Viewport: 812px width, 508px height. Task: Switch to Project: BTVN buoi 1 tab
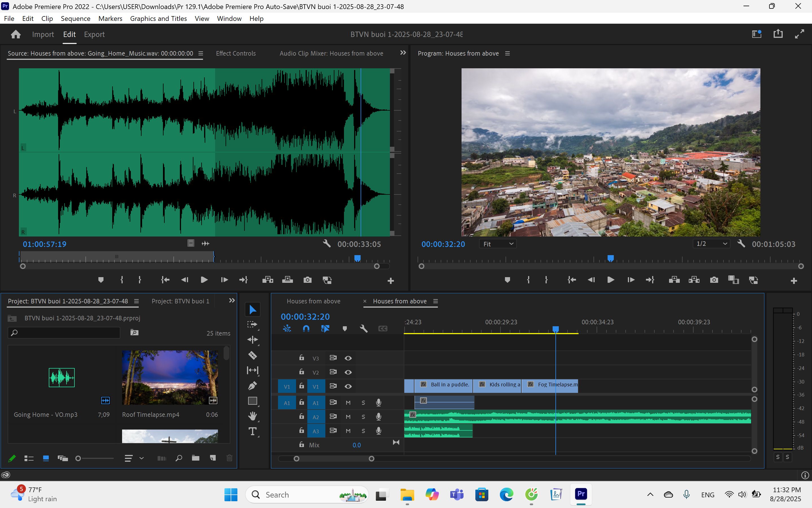click(180, 301)
